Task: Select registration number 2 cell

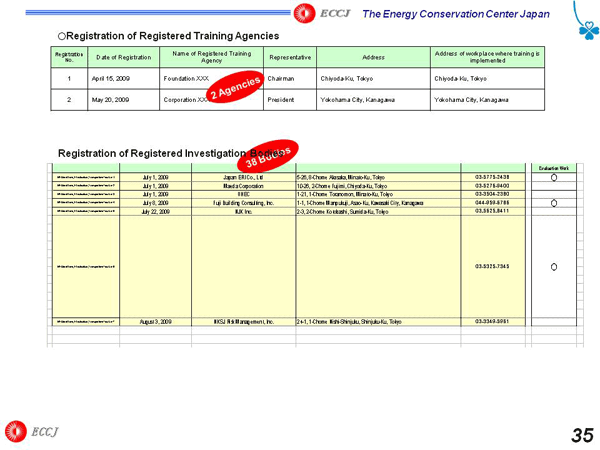Action: tap(69, 100)
